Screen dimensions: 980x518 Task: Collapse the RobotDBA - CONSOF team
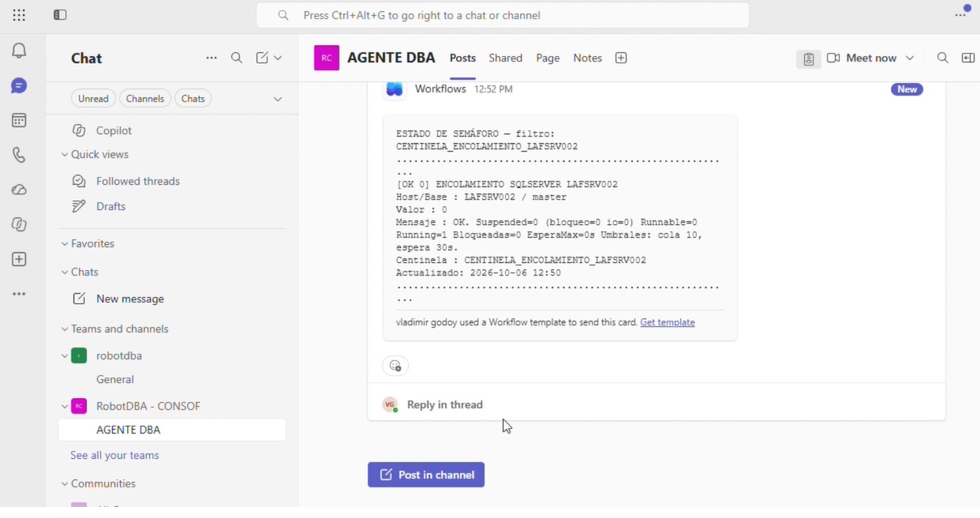coord(65,407)
